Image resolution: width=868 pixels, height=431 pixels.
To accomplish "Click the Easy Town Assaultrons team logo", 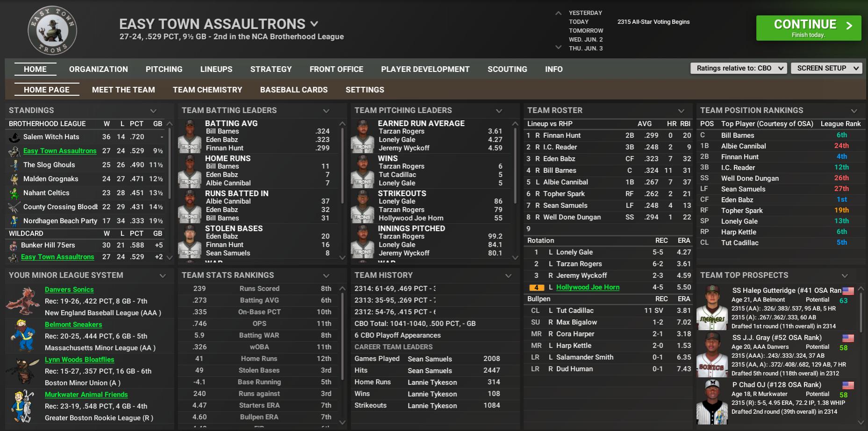I will coord(52,31).
